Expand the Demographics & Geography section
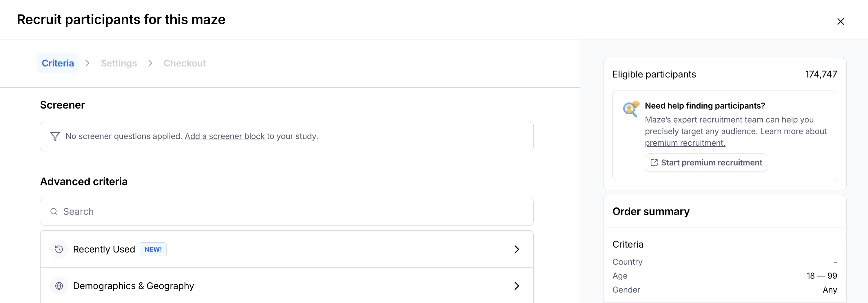This screenshot has height=303, width=868. click(x=517, y=286)
